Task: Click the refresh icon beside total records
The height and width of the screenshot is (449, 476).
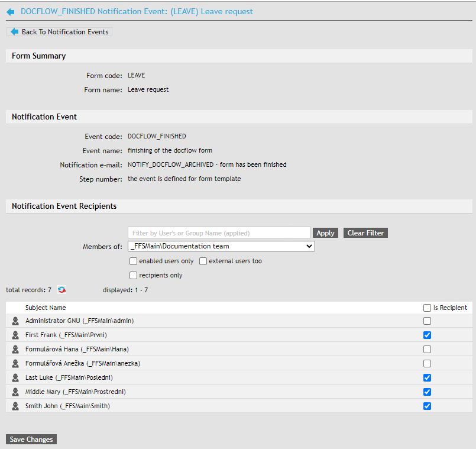Action: point(61,290)
